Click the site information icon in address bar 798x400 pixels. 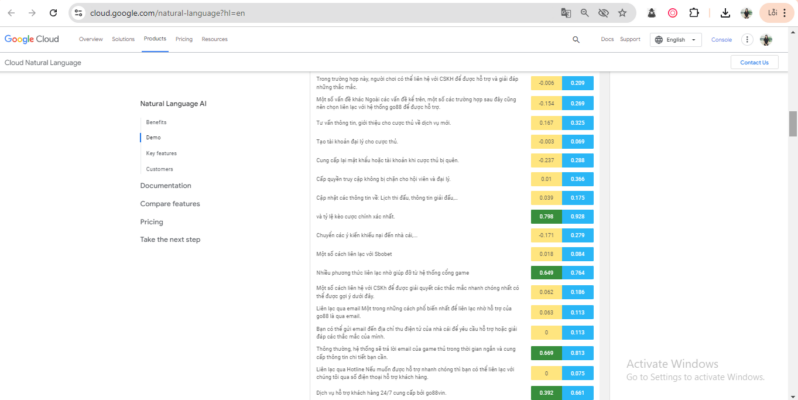(x=80, y=13)
